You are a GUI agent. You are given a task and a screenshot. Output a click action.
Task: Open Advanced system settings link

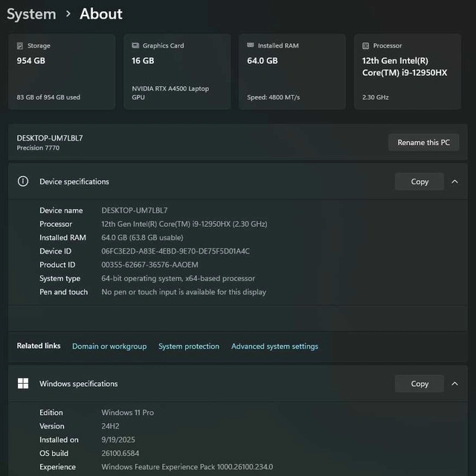[x=274, y=347]
